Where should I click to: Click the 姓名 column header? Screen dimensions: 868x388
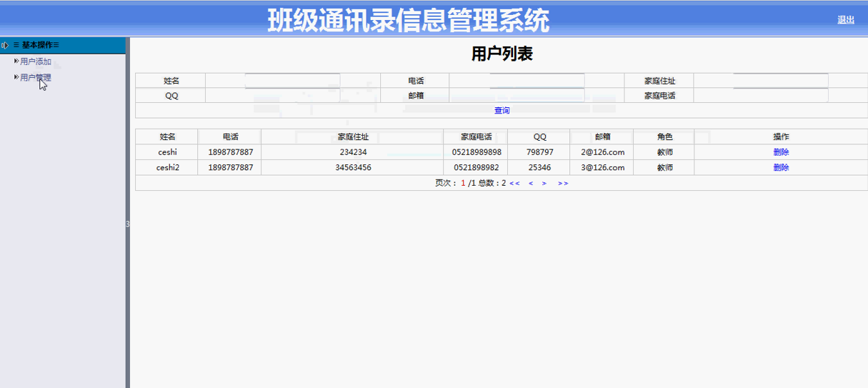point(167,137)
